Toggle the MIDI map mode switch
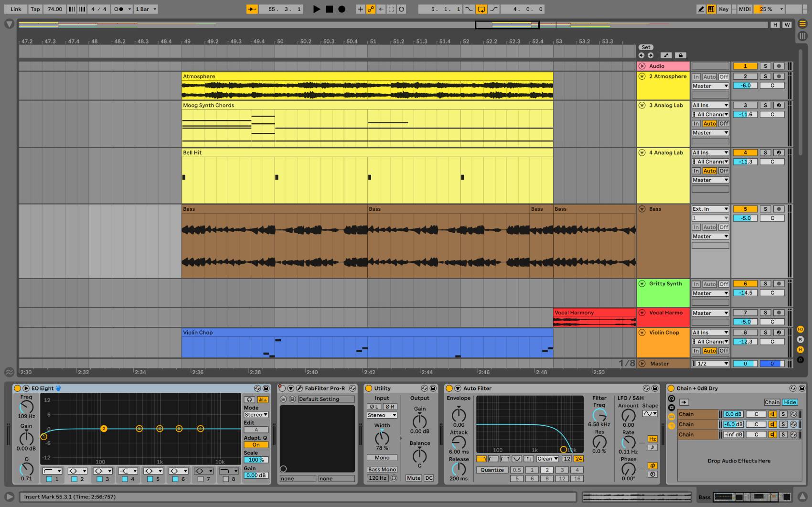This screenshot has height=507, width=812. (x=744, y=9)
